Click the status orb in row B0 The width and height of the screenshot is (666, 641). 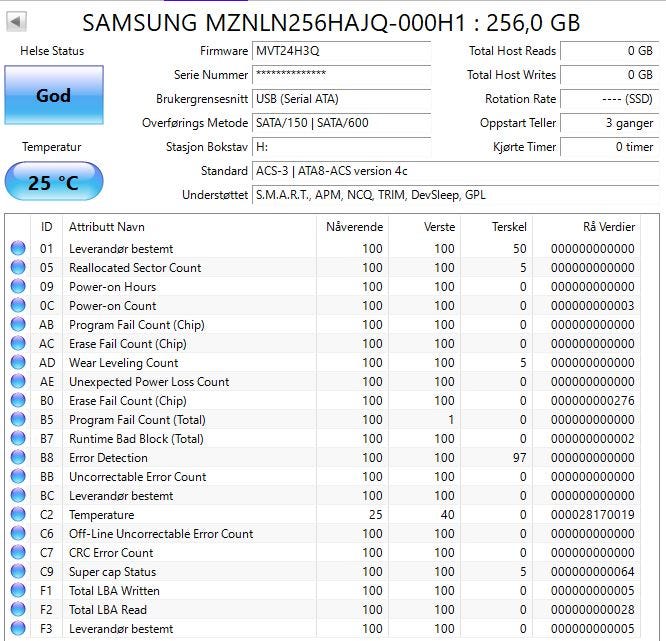tap(18, 400)
